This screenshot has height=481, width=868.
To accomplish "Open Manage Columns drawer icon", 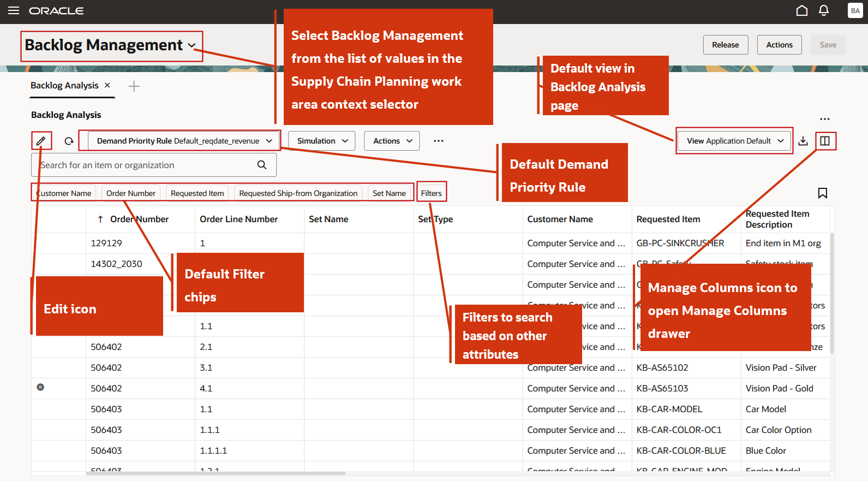I will pyautogui.click(x=825, y=141).
